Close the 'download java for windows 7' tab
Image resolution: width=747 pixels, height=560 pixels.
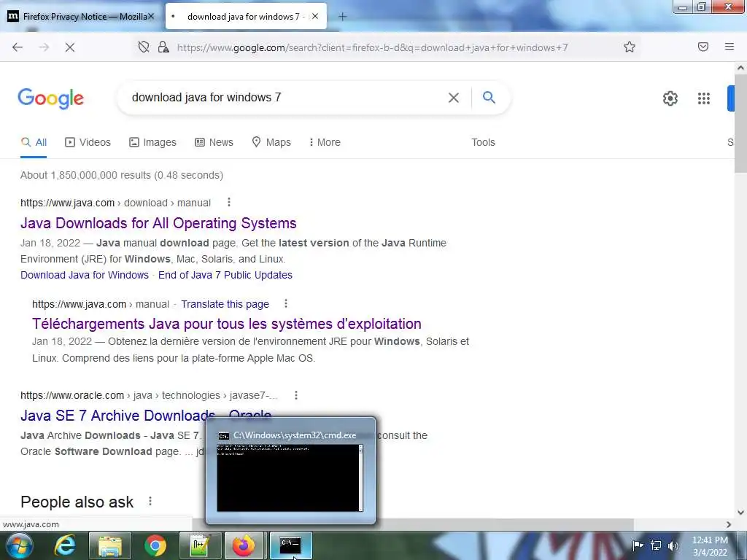tap(315, 16)
